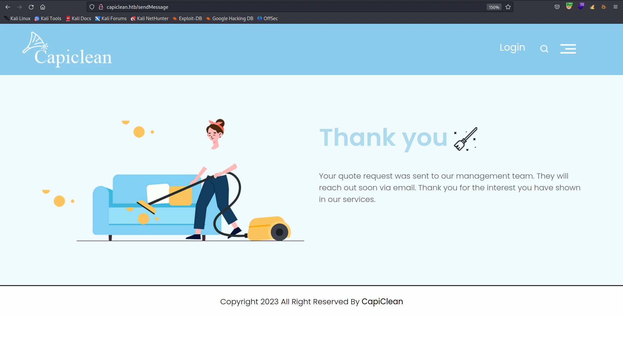623x364 pixels.
Task: Click the broom icon beside Thank you
Action: [x=466, y=139]
